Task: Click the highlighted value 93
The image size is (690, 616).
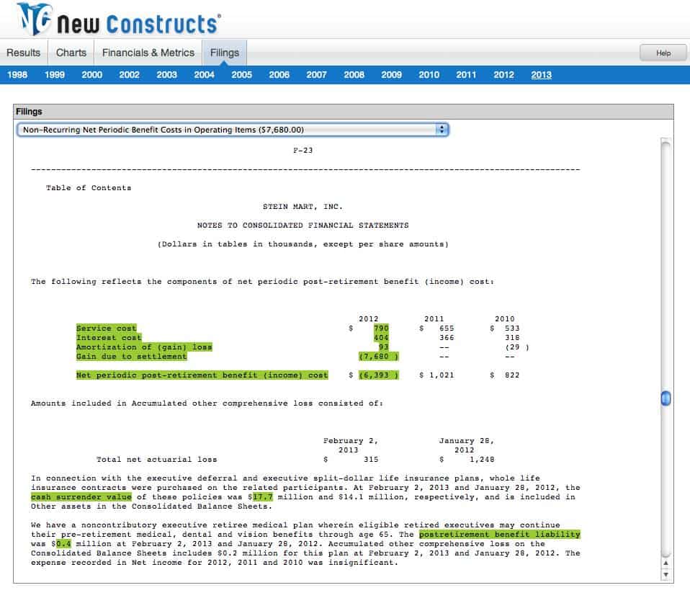Action: point(384,347)
